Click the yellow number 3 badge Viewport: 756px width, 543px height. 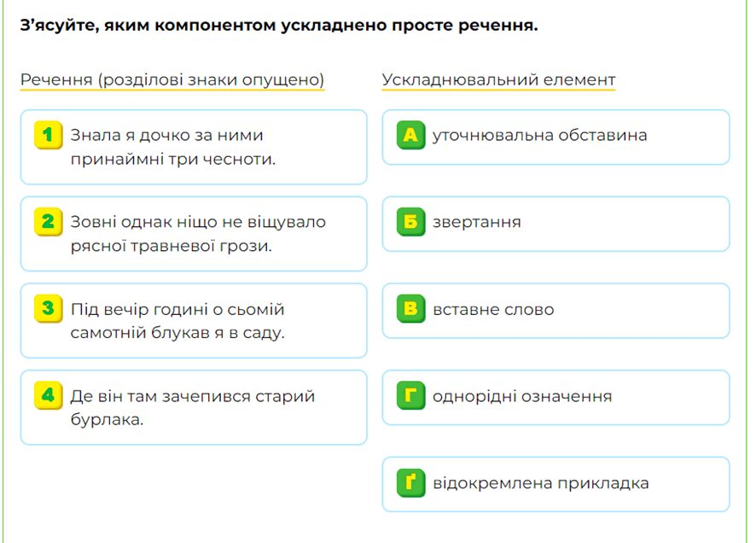pos(49,308)
